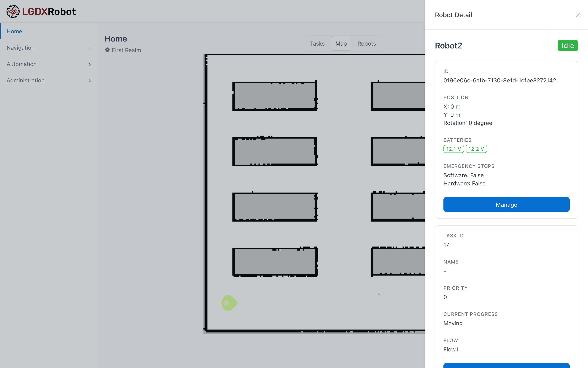Click the First Realm location pin icon

coord(107,50)
